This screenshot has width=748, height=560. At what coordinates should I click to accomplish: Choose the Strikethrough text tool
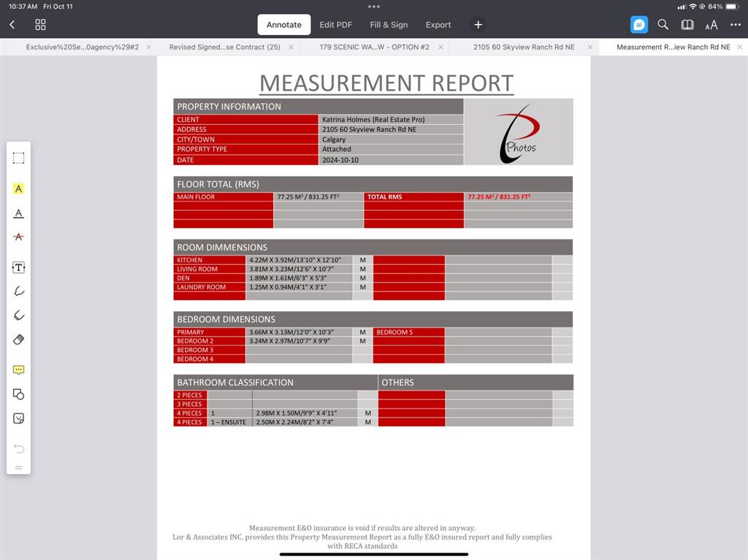(19, 237)
